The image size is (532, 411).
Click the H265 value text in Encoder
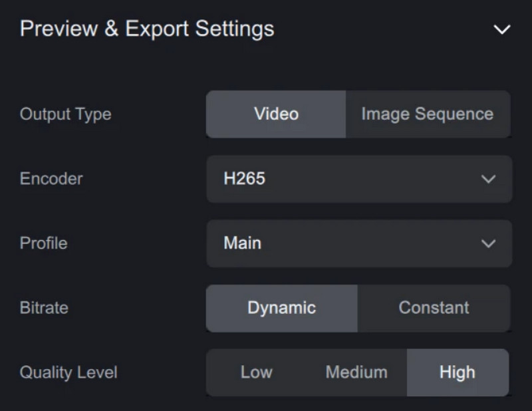tap(244, 179)
